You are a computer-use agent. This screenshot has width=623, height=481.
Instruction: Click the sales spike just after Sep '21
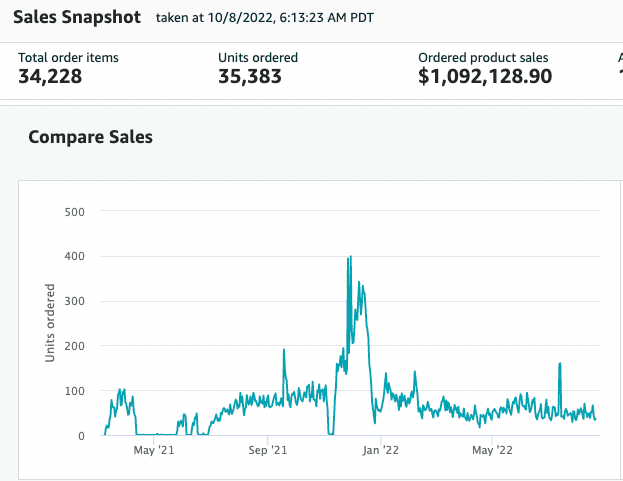pos(284,351)
